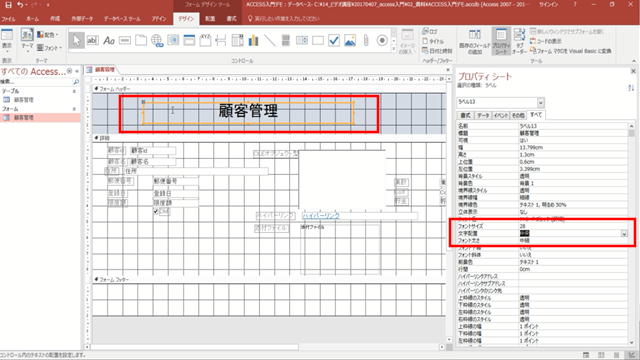Image resolution: width=640 pixels, height=360 pixels.
Task: Open the Event (イベント) tab in Property Sheet
Action: [x=500, y=116]
